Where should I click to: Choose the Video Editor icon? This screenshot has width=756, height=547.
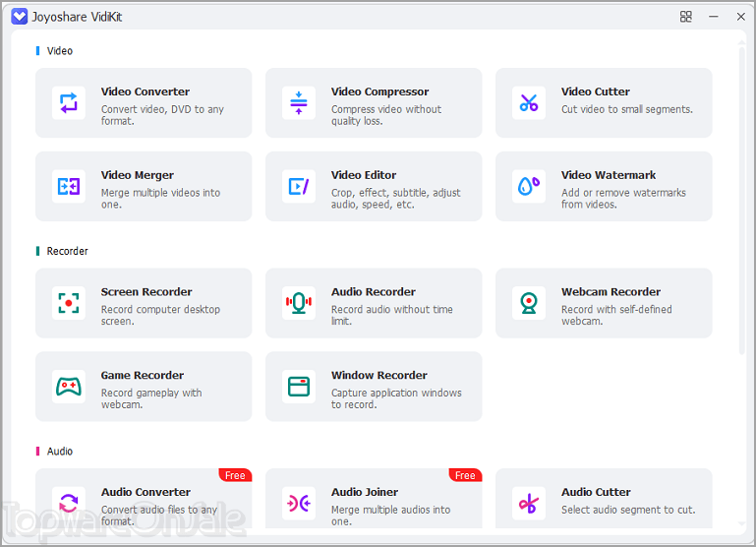(x=299, y=186)
